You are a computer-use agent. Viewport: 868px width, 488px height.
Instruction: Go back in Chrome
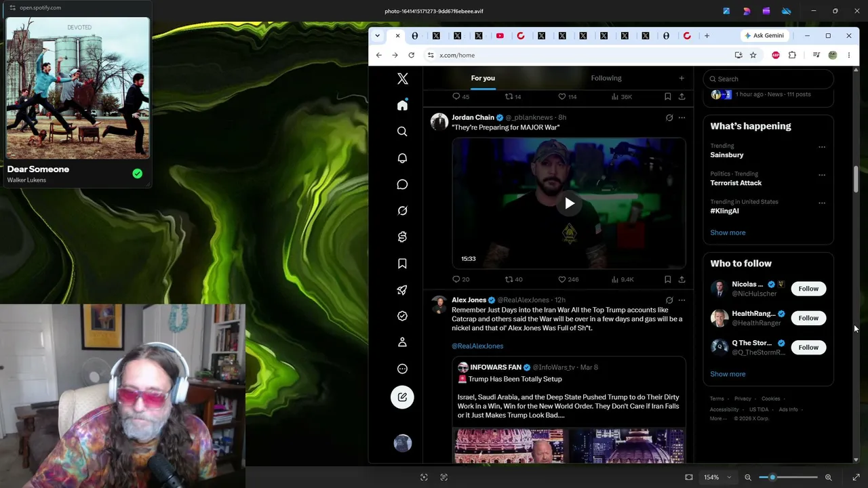[x=379, y=55]
